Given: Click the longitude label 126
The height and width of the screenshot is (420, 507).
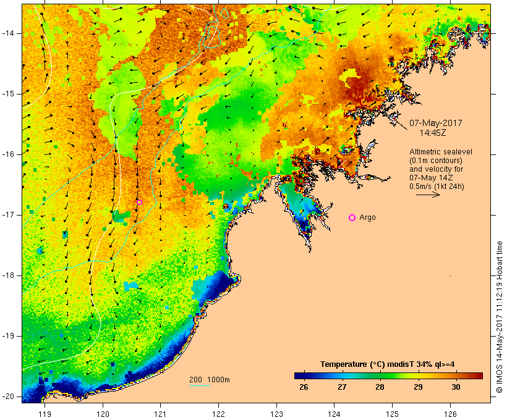Looking at the screenshot, I should pos(450,414).
